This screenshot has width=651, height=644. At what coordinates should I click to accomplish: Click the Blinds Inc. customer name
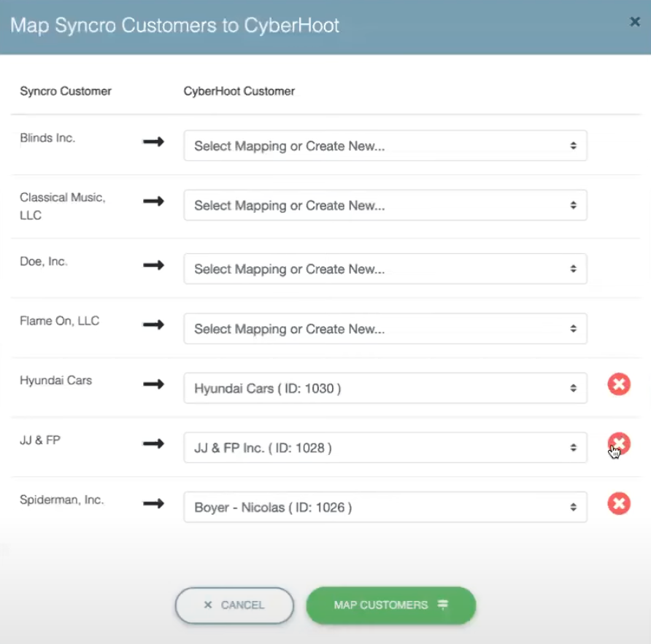click(47, 138)
